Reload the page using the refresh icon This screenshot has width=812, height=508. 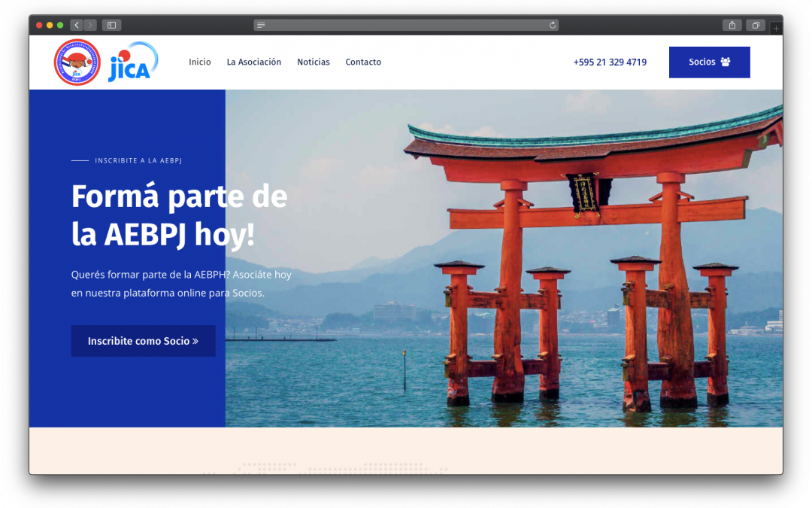point(553,25)
